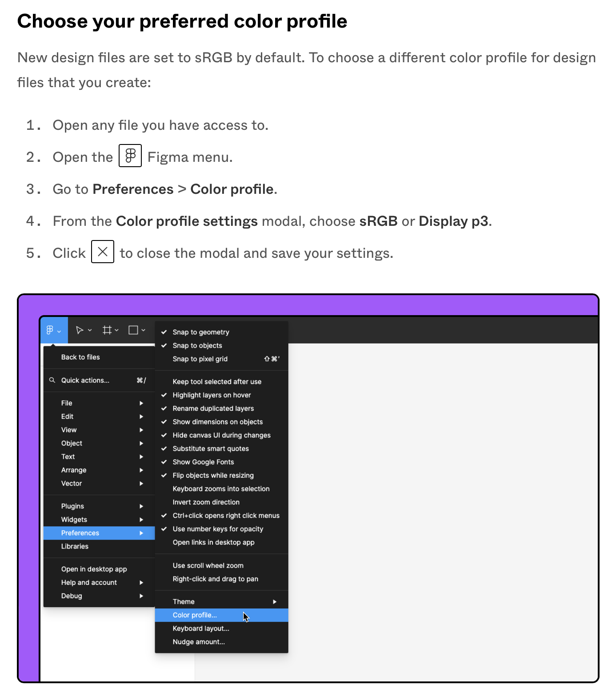Toggle Snap to objects
The image size is (616, 697).
tap(221, 345)
